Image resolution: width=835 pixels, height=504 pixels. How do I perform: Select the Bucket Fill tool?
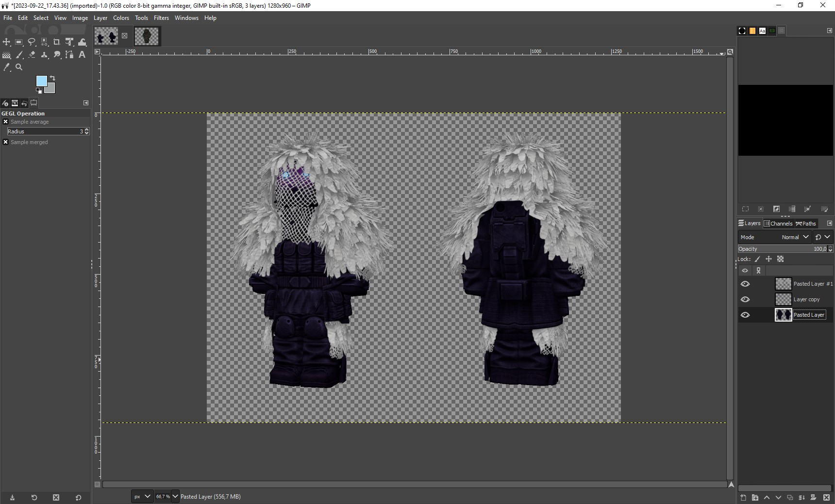6,55
